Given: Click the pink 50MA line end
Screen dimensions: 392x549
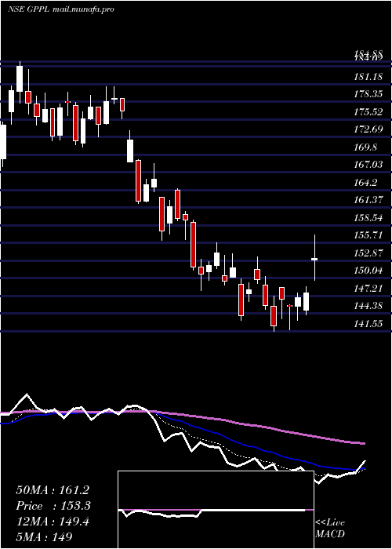Looking at the screenshot, I should click(x=362, y=443).
